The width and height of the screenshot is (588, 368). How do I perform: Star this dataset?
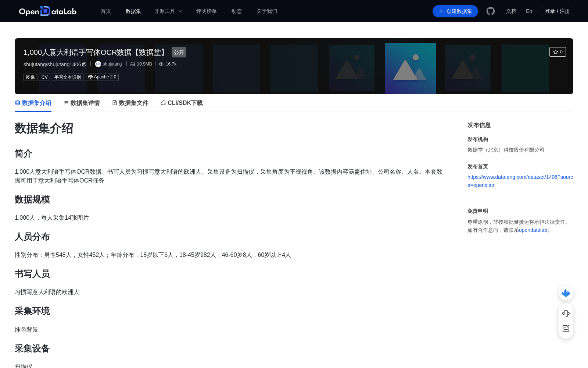pos(557,52)
